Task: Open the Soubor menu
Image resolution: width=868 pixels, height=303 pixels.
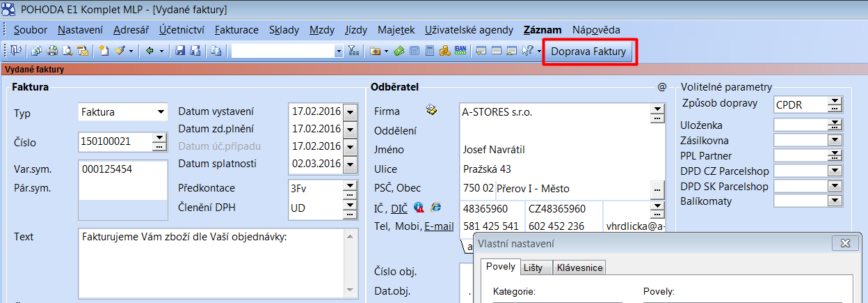Action: click(31, 30)
